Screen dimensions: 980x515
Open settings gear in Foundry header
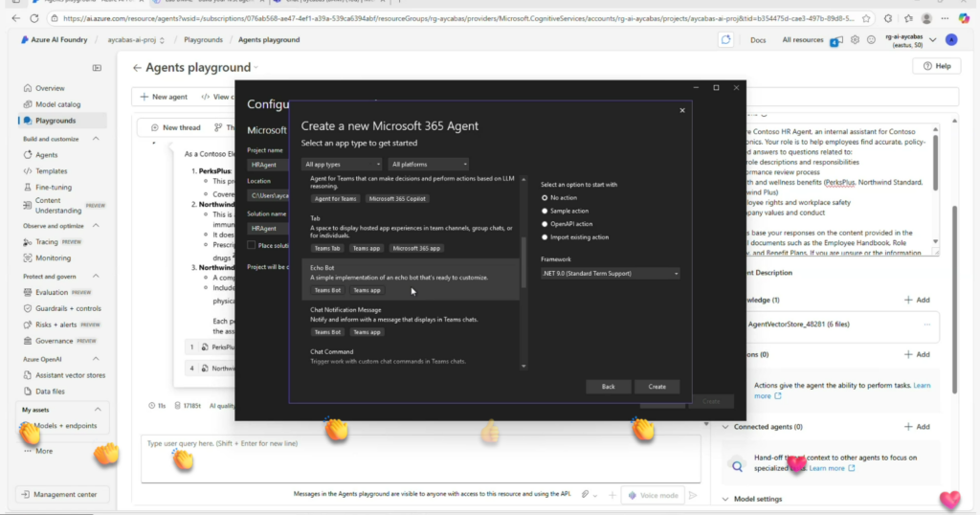tap(855, 40)
